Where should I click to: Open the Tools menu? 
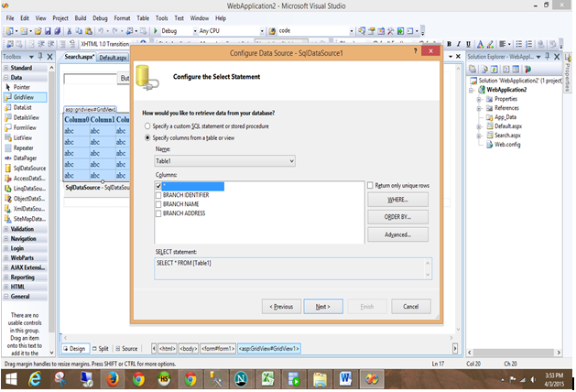point(162,18)
